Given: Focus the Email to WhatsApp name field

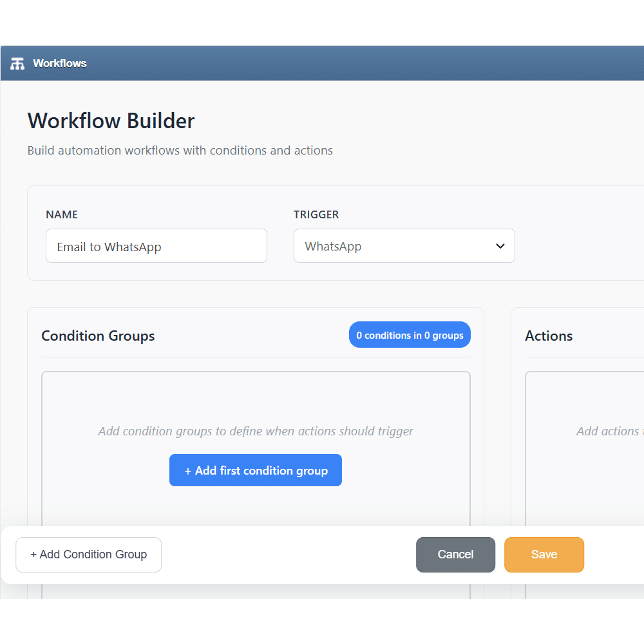Looking at the screenshot, I should (x=156, y=246).
